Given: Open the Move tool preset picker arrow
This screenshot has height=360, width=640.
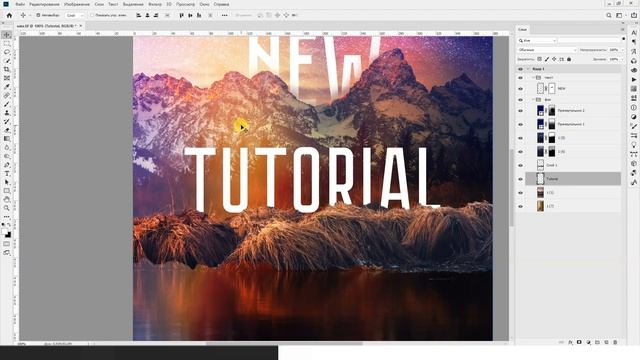Looking at the screenshot, I should pos(30,16).
